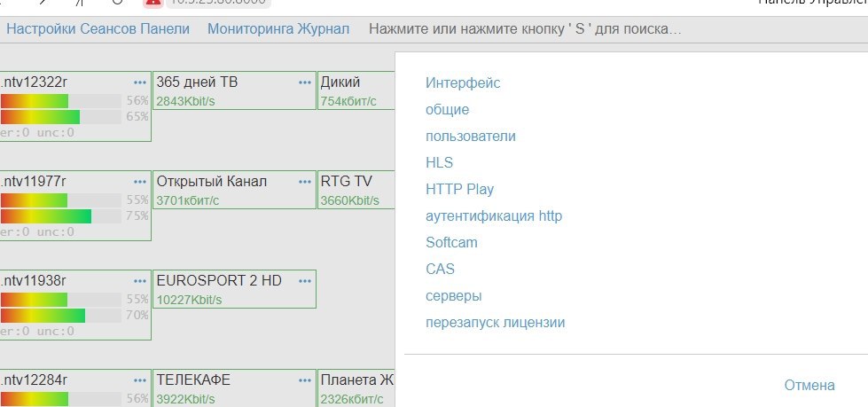Click er:0 unc:0 status of ntv11938r
868x407 pixels.
pyautogui.click(x=37, y=331)
